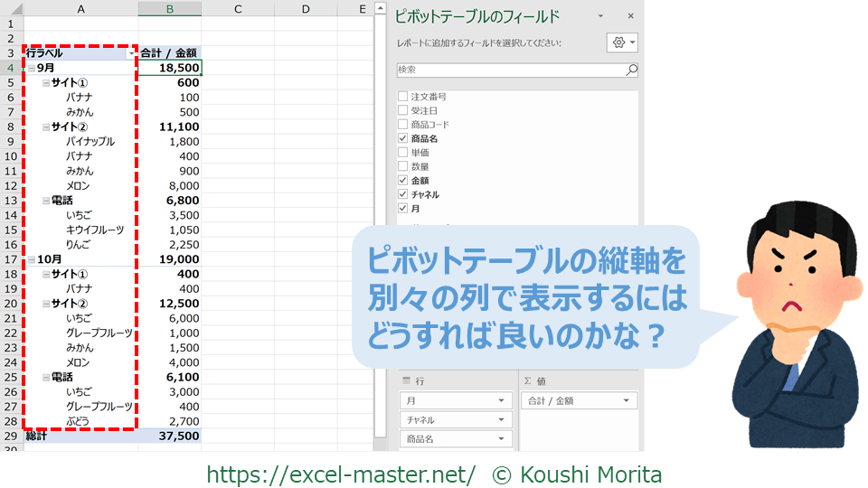Collapse the 10月 group in the pivot table

point(32,259)
